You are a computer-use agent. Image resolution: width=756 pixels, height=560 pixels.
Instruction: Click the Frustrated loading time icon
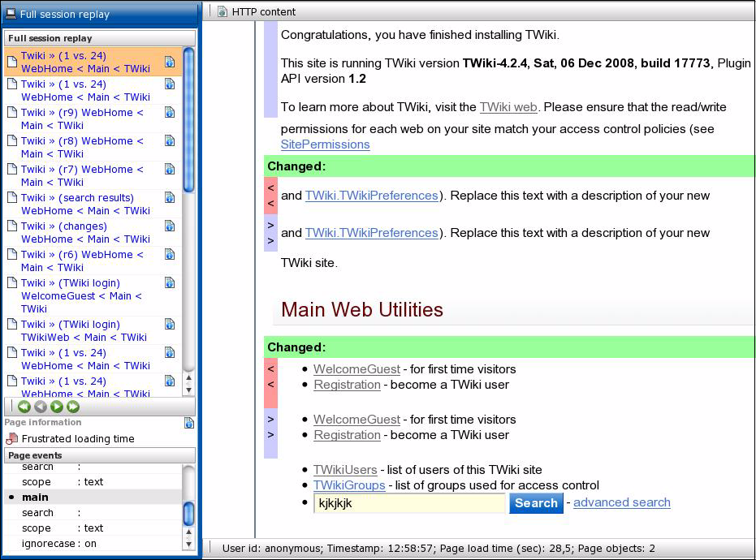(x=11, y=439)
